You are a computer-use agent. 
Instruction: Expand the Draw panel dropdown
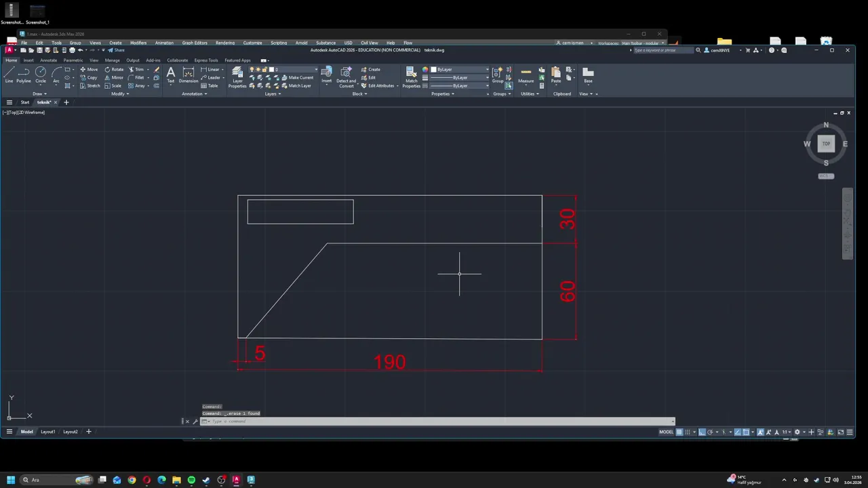point(39,94)
